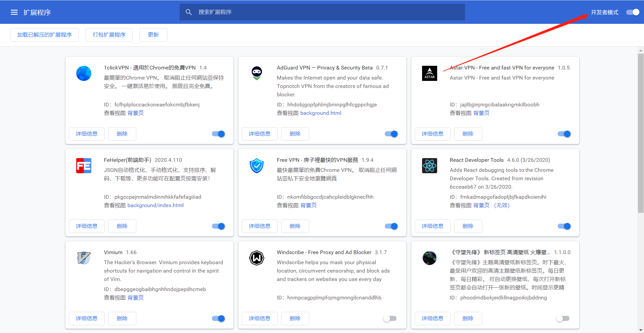Click the 扩展程序 page title
This screenshot has width=644, height=333.
[x=37, y=12]
